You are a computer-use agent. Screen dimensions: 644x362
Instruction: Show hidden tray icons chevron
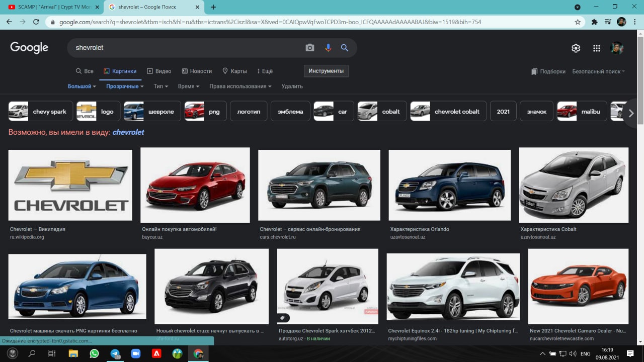[x=542, y=354]
